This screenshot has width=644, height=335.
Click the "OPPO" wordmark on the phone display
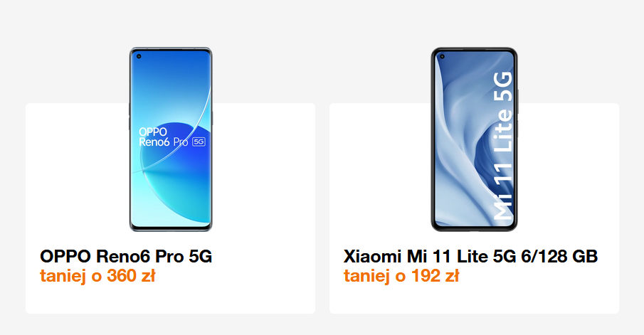(x=153, y=132)
